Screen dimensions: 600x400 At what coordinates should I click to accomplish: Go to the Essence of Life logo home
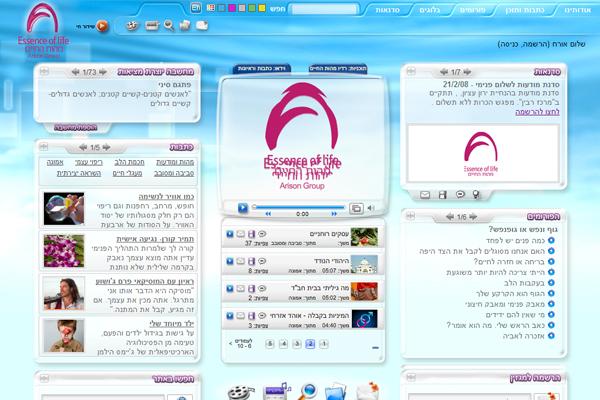(43, 31)
